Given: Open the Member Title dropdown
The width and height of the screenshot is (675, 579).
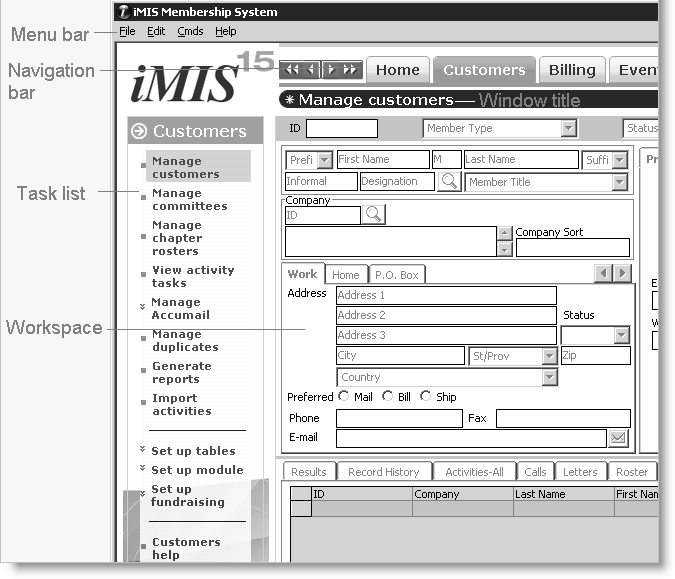Looking at the screenshot, I should [619, 182].
